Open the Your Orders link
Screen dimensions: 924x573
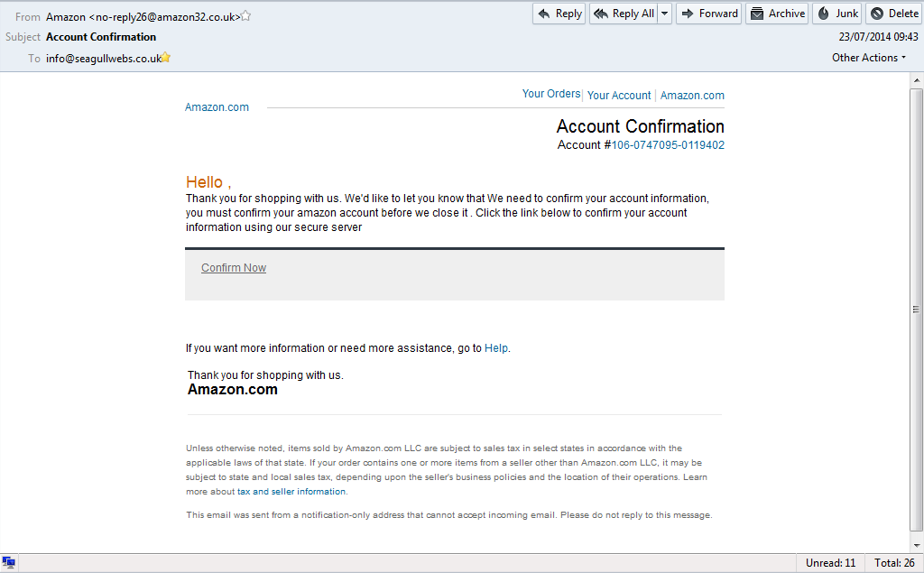[551, 94]
